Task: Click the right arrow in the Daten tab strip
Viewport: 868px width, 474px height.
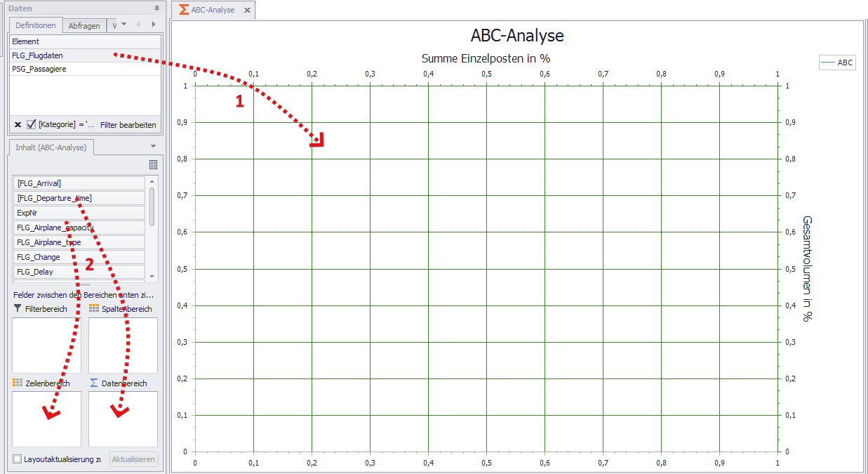Action: pyautogui.click(x=153, y=25)
